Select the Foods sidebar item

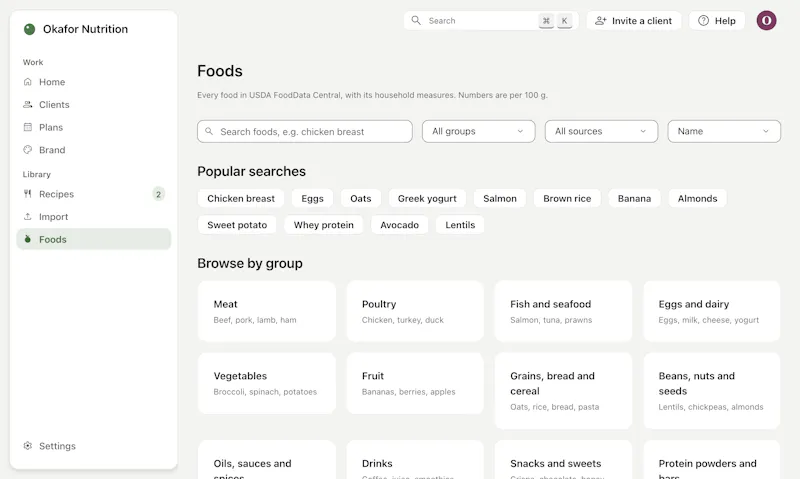(94, 239)
